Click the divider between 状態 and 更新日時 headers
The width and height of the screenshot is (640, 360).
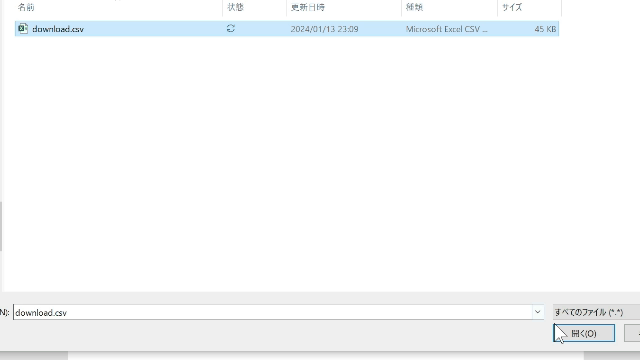(287, 7)
